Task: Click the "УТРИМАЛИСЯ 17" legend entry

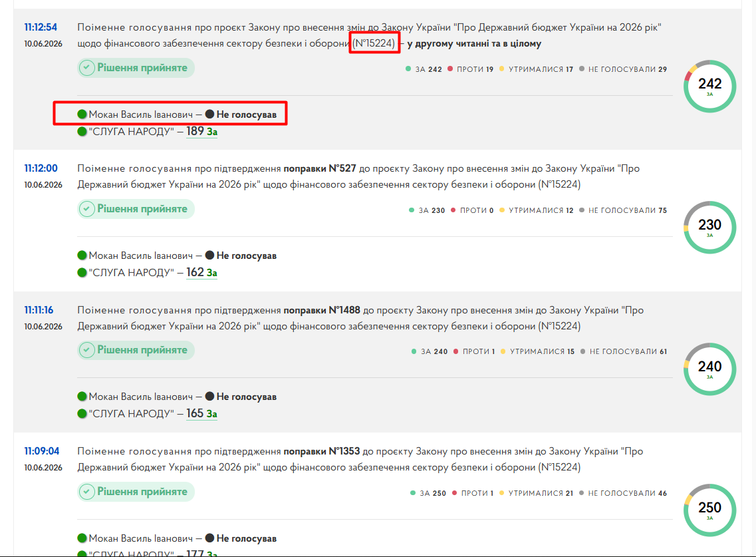Action: point(536,69)
